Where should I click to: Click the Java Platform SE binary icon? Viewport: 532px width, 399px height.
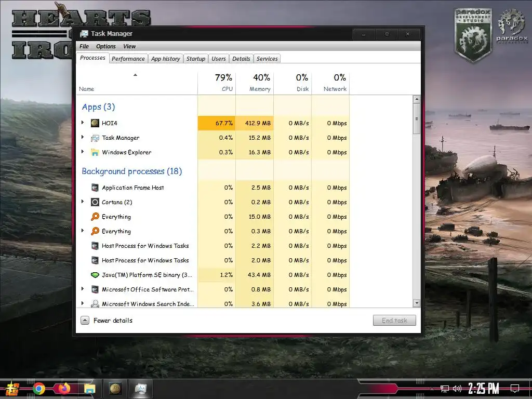pyautogui.click(x=95, y=275)
